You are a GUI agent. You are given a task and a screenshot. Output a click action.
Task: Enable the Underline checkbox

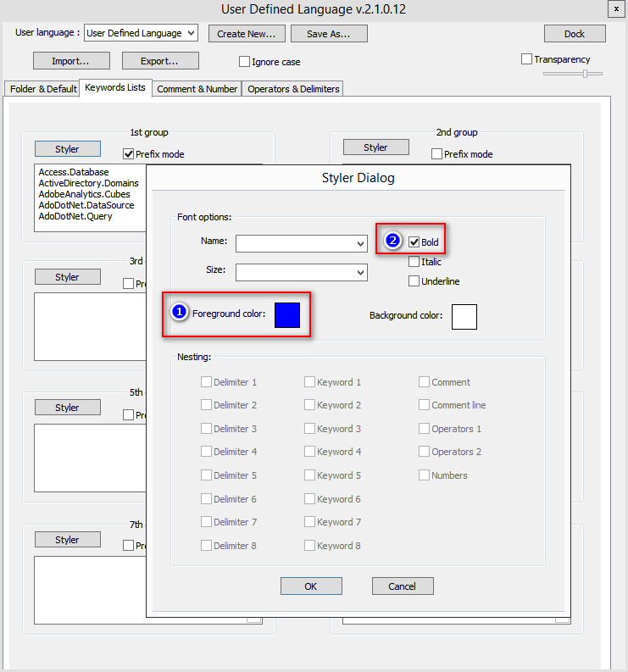coord(414,281)
